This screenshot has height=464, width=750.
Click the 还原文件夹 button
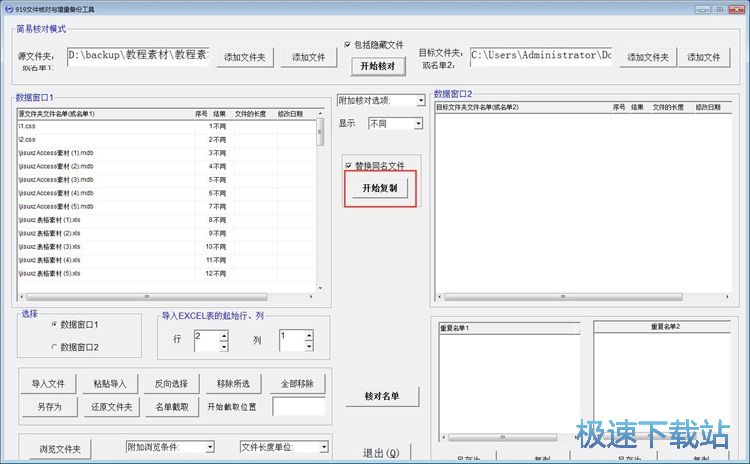(111, 407)
